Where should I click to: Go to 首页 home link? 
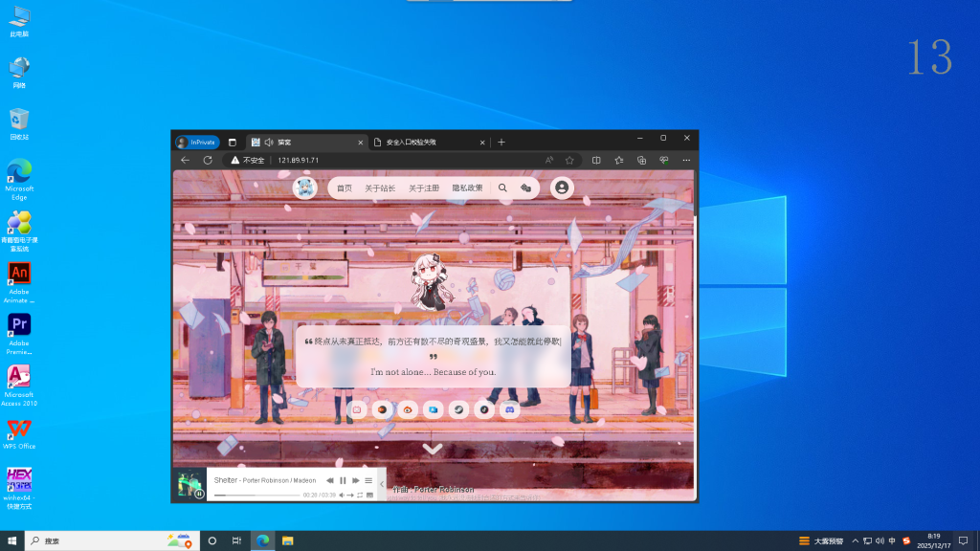point(345,188)
